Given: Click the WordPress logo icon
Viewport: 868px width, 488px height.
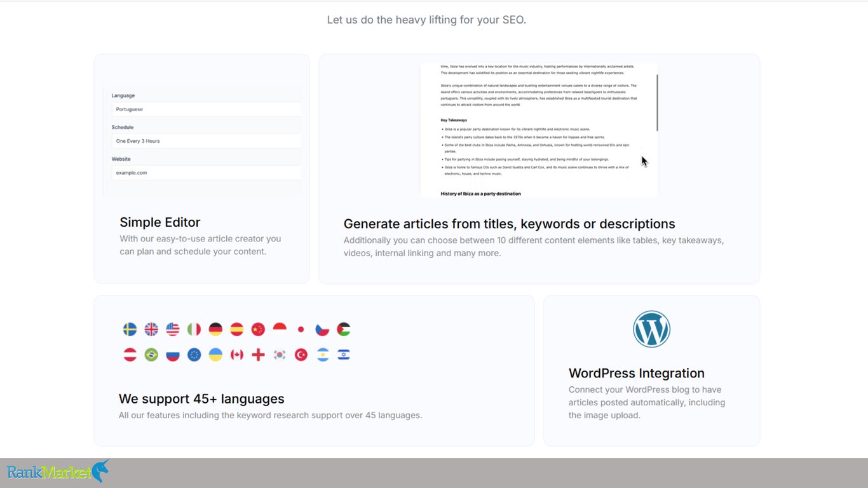Looking at the screenshot, I should [x=651, y=329].
